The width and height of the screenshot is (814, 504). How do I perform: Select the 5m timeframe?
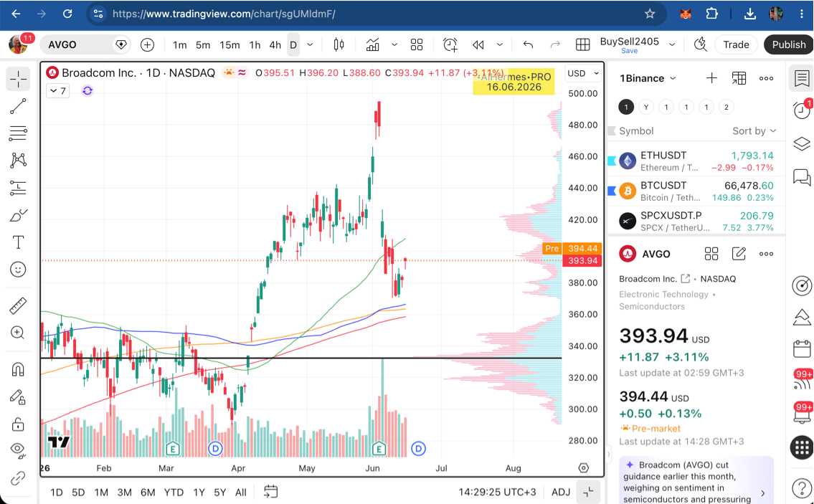[x=203, y=45]
